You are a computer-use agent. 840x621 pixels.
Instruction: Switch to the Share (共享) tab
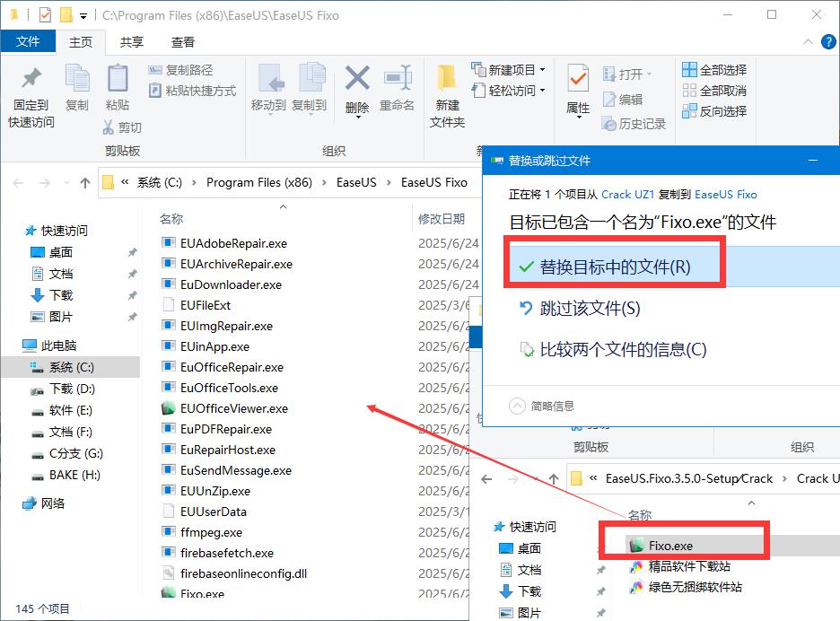point(131,42)
